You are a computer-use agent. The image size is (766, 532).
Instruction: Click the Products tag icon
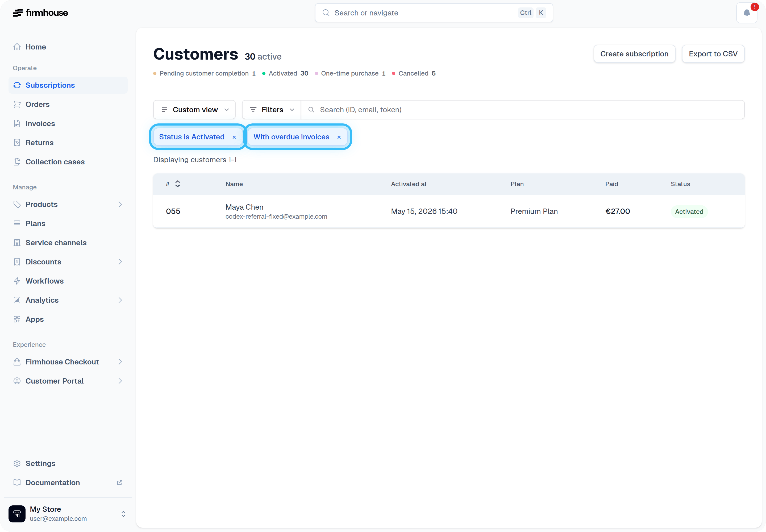point(17,204)
